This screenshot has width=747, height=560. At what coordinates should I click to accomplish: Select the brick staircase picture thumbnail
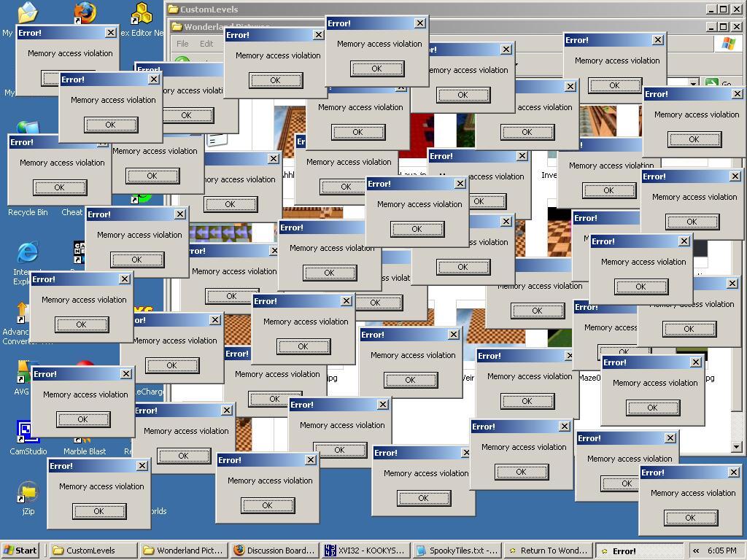coord(598,121)
